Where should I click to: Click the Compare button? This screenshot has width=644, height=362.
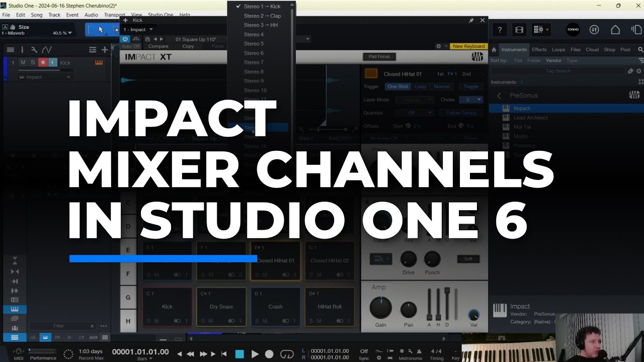(158, 46)
